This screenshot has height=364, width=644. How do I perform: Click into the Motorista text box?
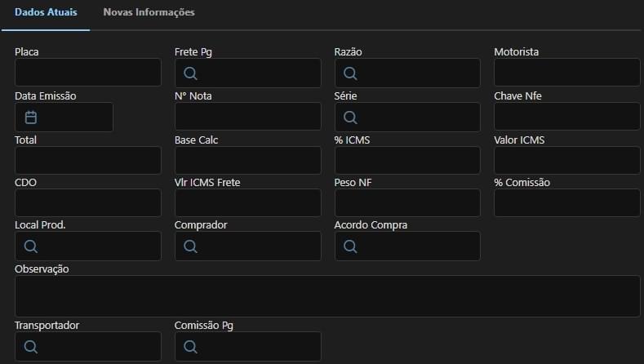click(x=566, y=73)
